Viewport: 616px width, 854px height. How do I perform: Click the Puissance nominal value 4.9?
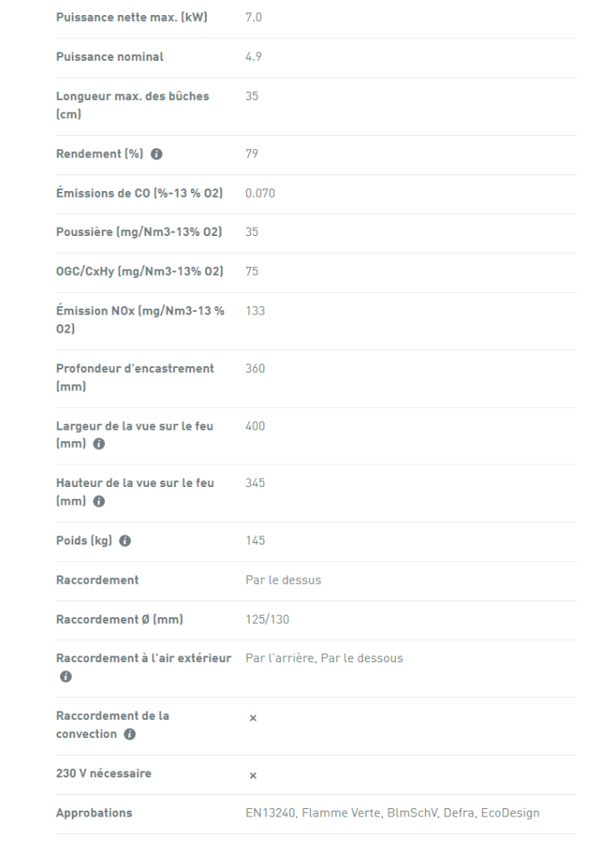253,57
